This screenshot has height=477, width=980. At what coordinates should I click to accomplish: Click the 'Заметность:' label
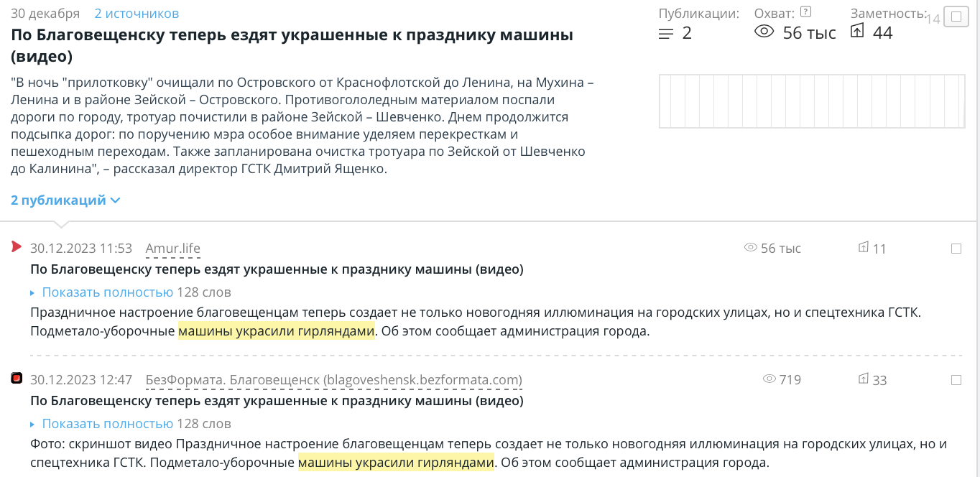pos(889,13)
